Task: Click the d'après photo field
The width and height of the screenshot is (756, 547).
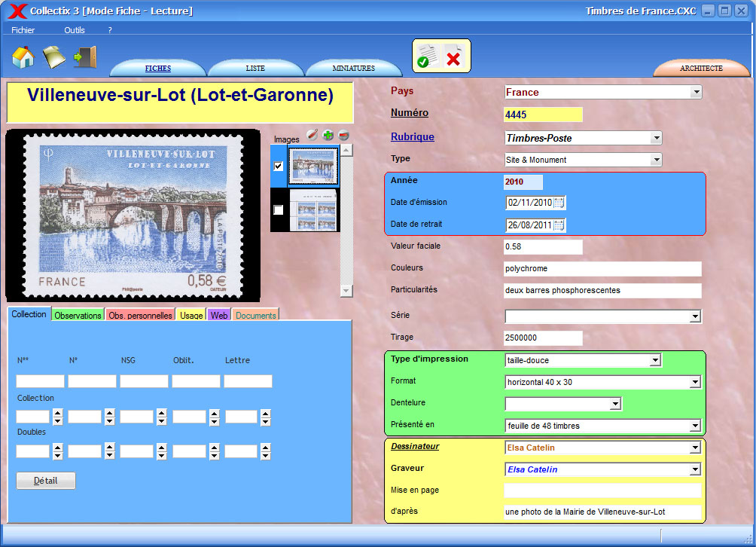Action: pos(602,512)
